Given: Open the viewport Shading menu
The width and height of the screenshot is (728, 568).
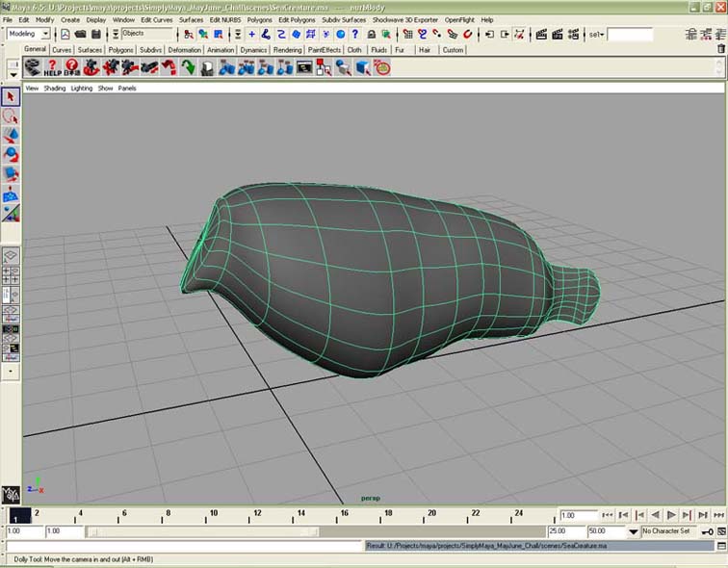Looking at the screenshot, I should [55, 89].
